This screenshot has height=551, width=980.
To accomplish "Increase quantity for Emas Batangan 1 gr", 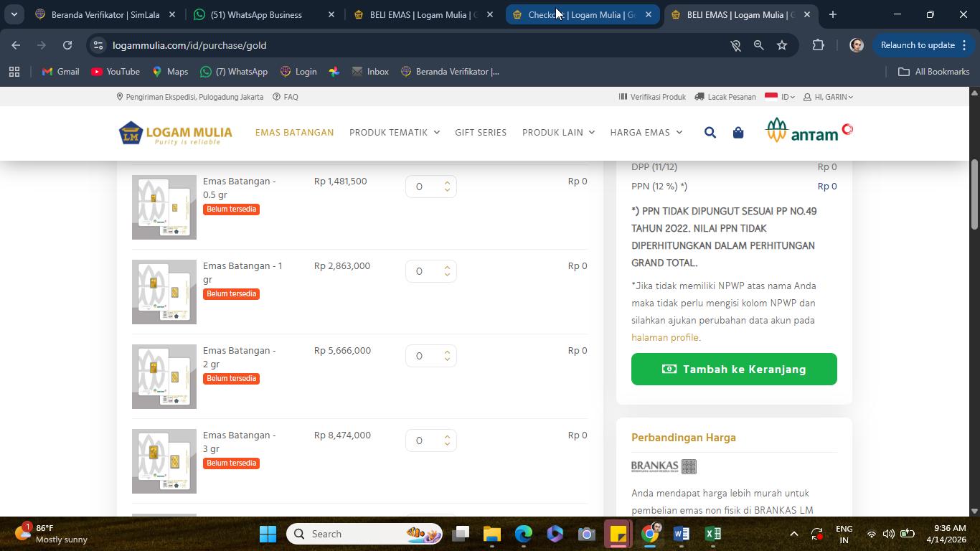I will click(447, 267).
